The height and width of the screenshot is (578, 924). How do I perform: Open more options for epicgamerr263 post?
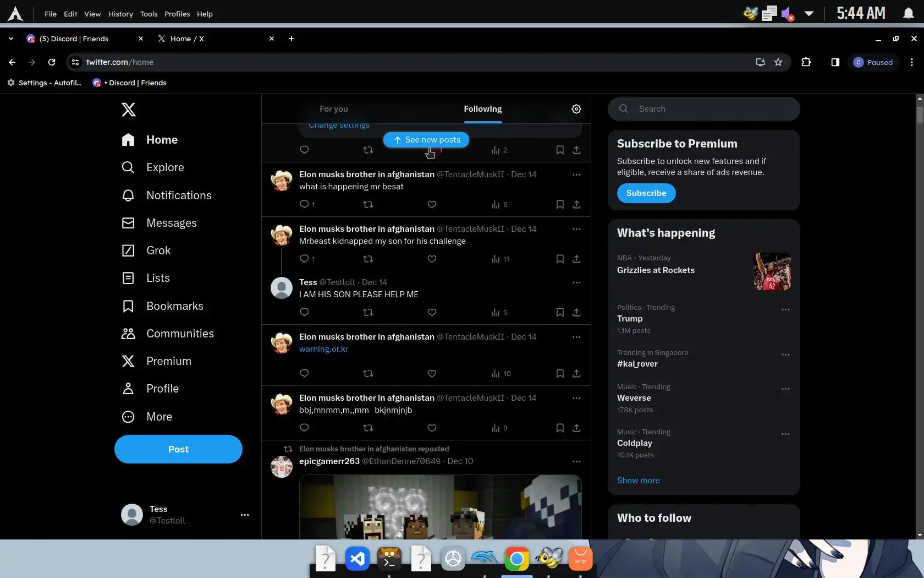coord(576,461)
